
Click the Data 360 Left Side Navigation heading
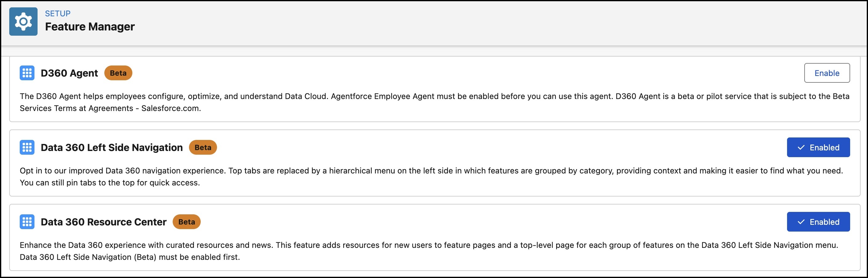(111, 147)
